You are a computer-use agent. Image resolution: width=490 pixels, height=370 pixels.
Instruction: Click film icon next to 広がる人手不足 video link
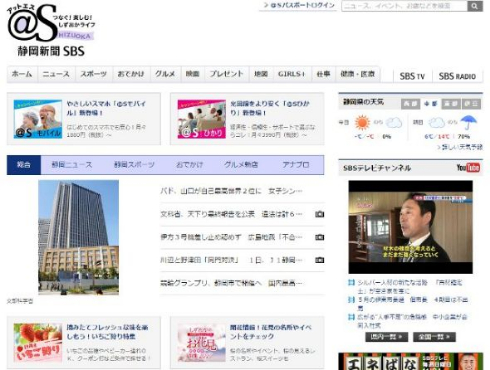point(351,317)
